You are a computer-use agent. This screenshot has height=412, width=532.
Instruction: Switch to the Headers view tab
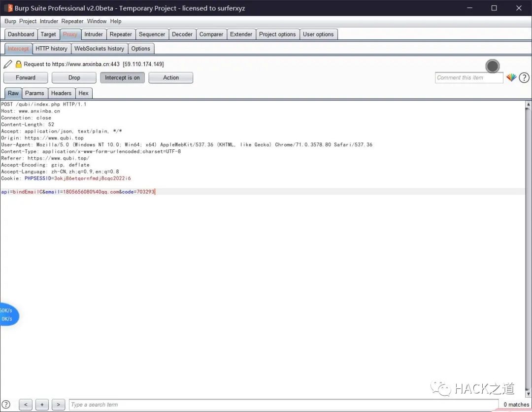click(62, 93)
